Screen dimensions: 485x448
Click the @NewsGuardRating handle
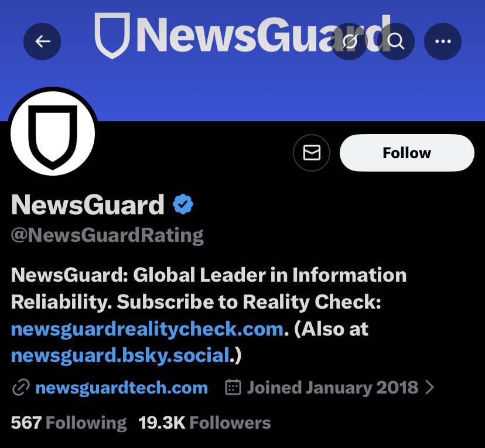click(x=107, y=235)
